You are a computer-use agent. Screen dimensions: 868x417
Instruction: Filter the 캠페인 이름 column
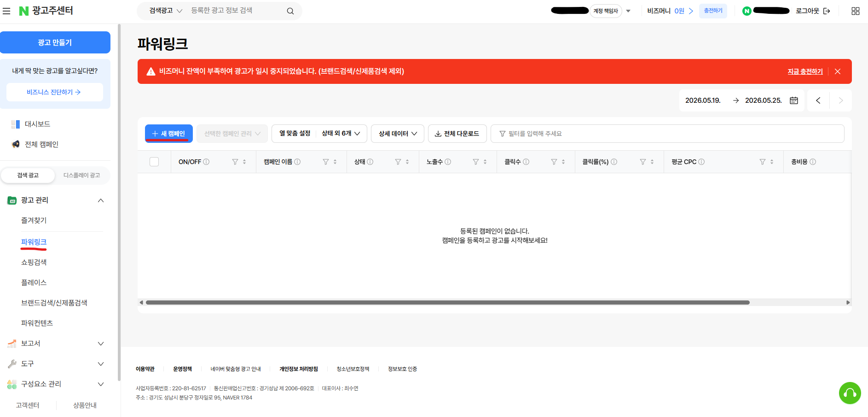[x=326, y=162]
